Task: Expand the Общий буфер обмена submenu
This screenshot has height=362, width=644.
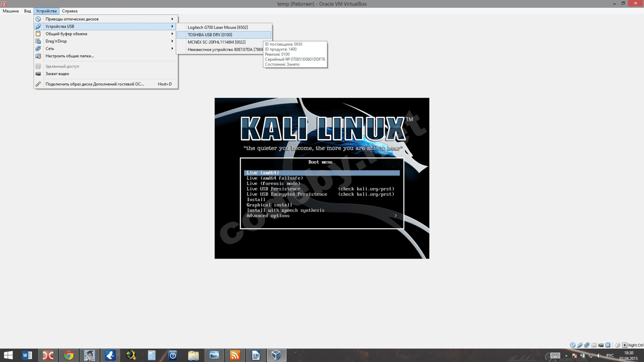Action: pos(106,34)
